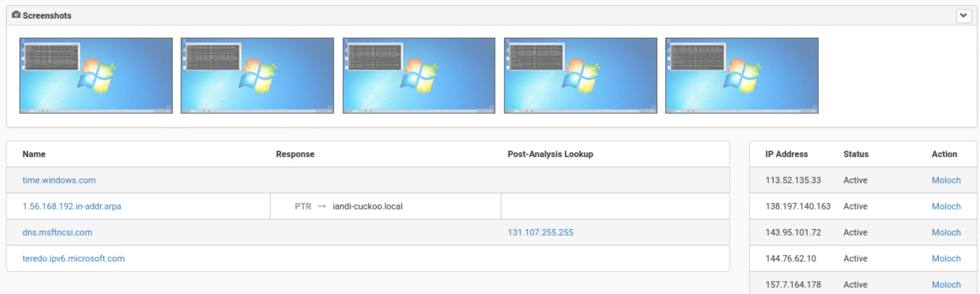980x294 pixels.
Task: Select the iandi-cuckoo.local PTR response
Action: [367, 206]
